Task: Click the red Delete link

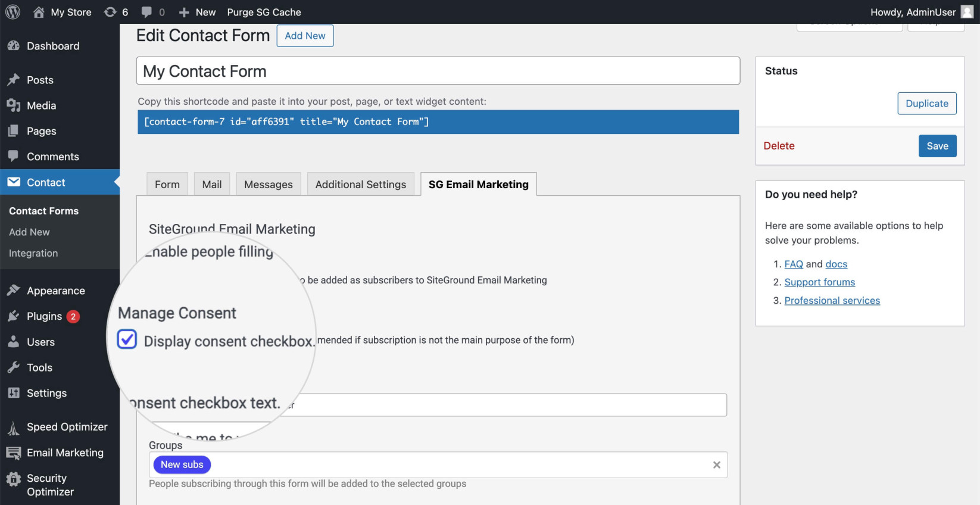Action: 779,146
